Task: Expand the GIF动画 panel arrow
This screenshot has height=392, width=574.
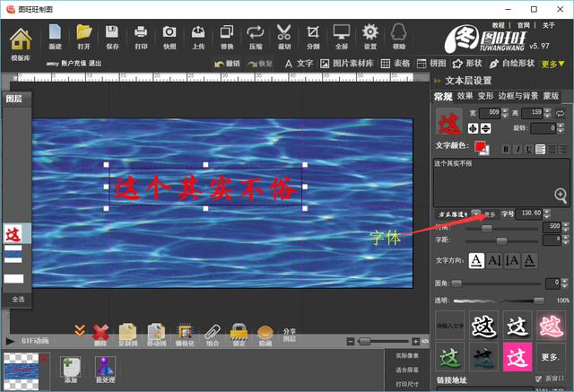Action: pos(10,342)
